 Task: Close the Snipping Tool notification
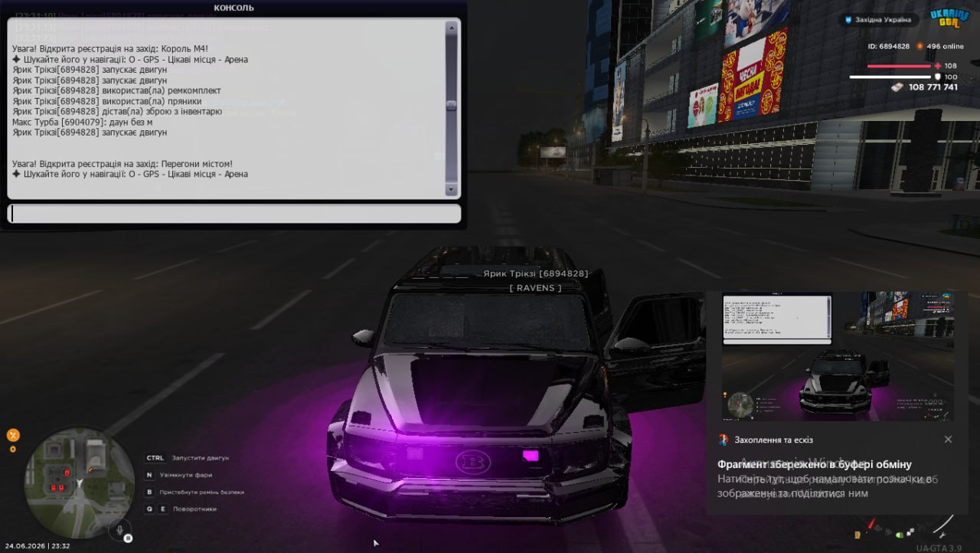(x=948, y=440)
